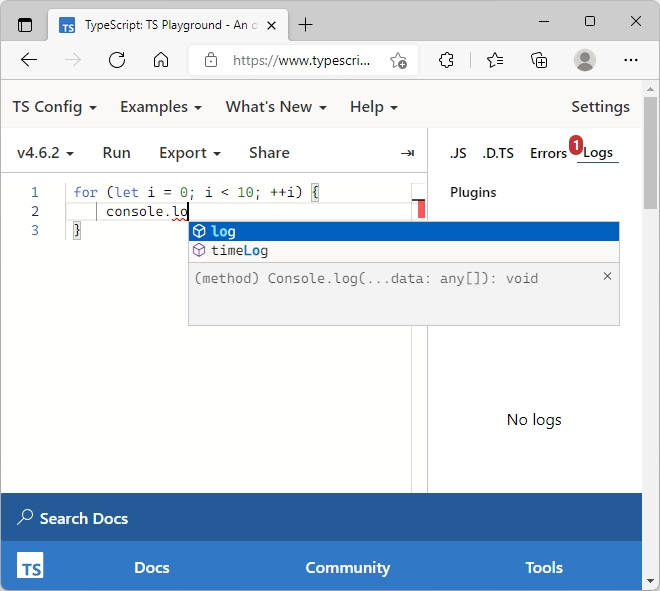Open the browser extensions puzzle icon
The height and width of the screenshot is (591, 660).
click(446, 60)
